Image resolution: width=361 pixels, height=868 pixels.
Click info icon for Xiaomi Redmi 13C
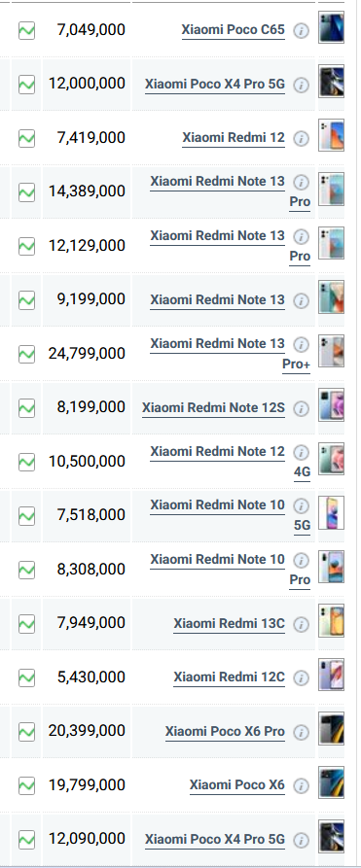pyautogui.click(x=301, y=625)
